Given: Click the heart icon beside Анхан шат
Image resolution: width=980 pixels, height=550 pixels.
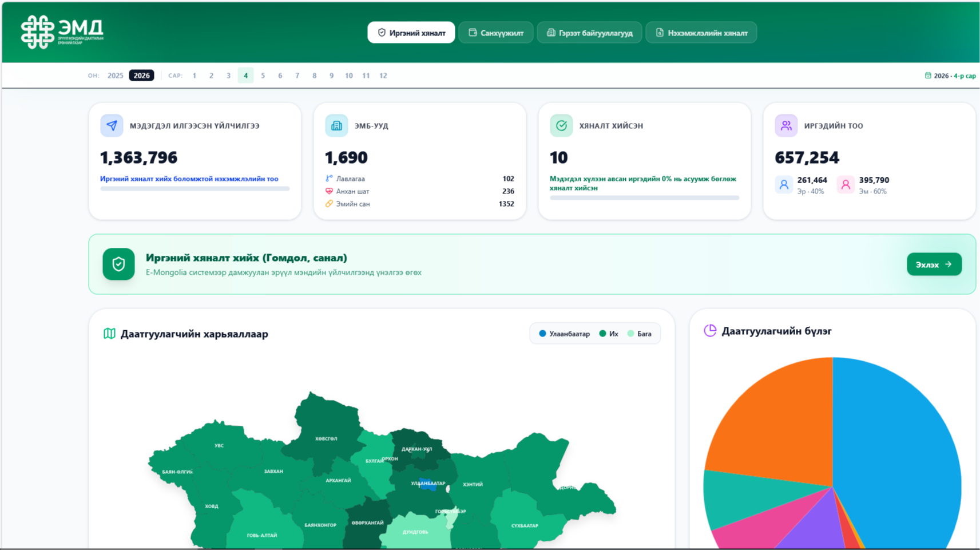Looking at the screenshot, I should 329,191.
